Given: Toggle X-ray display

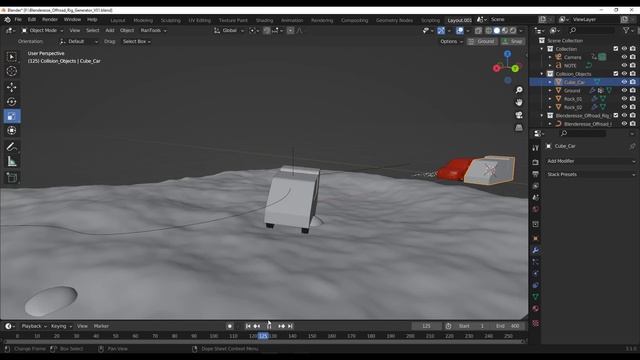Looking at the screenshot, I should (478, 30).
